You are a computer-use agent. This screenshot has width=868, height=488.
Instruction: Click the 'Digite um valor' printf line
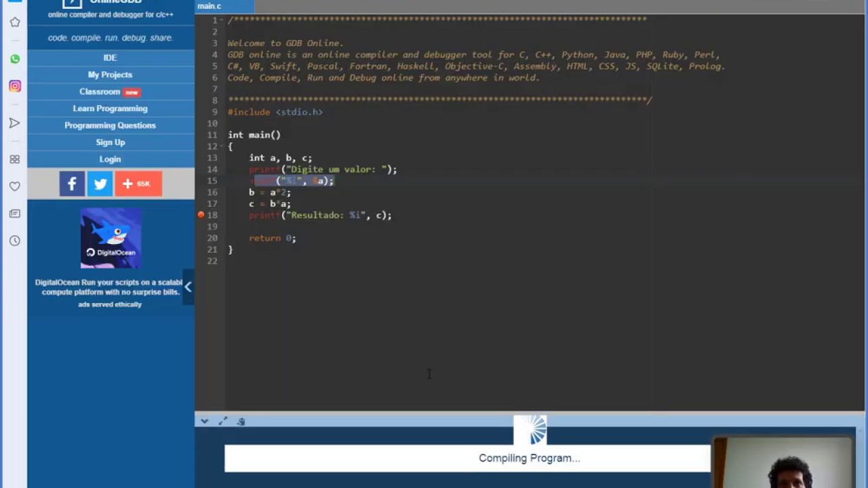pyautogui.click(x=323, y=169)
